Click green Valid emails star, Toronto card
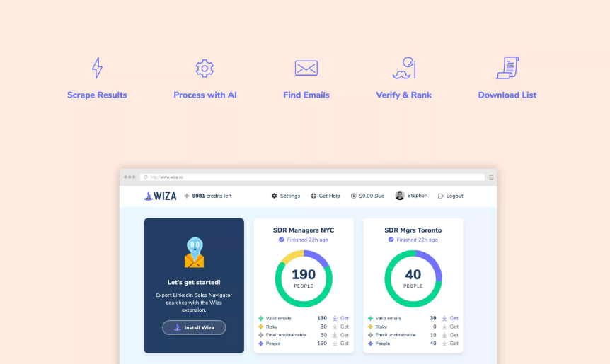Screen dimensions: 610x364 [x=370, y=318]
